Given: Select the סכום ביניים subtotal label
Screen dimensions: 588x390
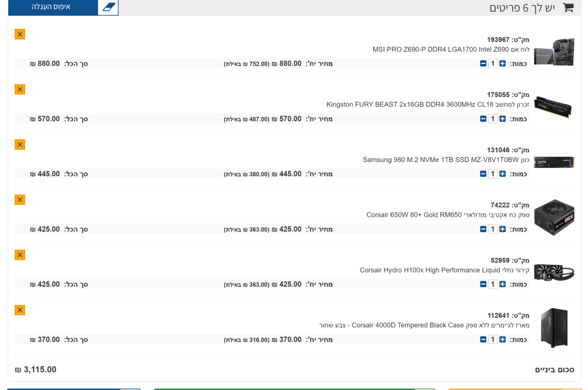Looking at the screenshot, I should coord(554,370).
